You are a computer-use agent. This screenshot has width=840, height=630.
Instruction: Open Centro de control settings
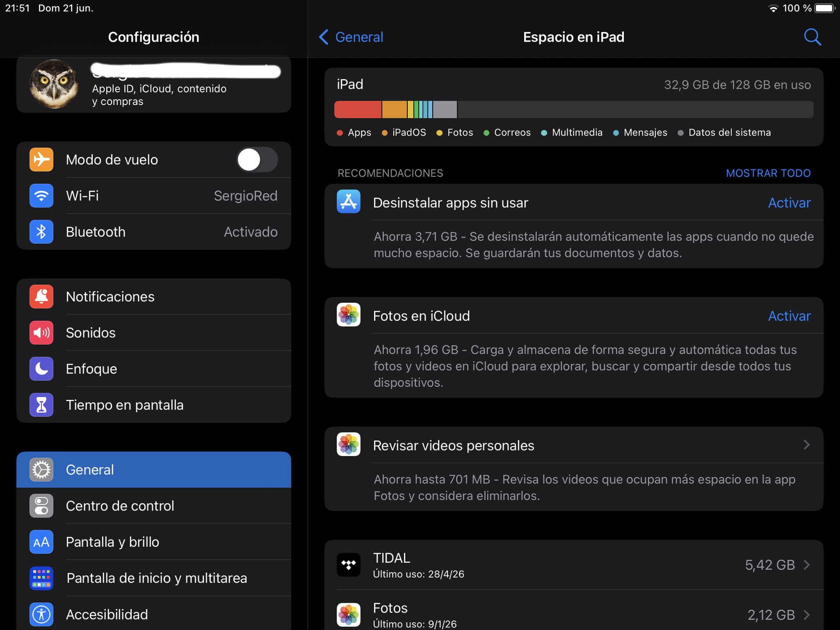(x=154, y=506)
